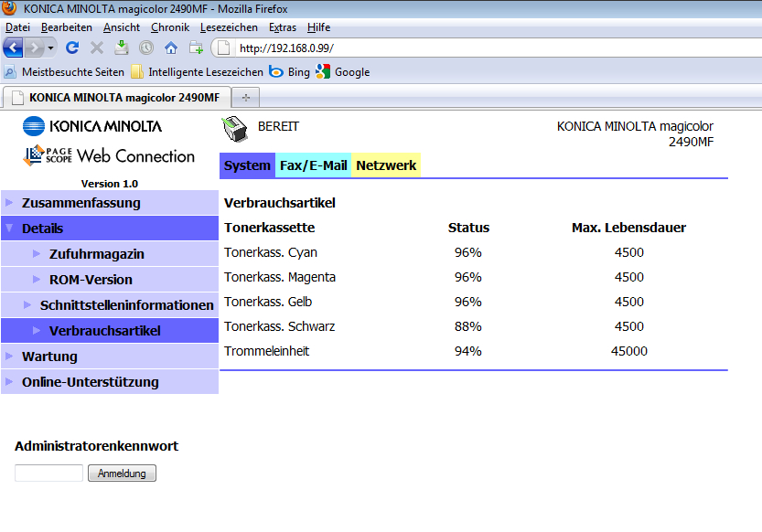Open the Bing bookmark
The height and width of the screenshot is (532, 762).
(290, 72)
